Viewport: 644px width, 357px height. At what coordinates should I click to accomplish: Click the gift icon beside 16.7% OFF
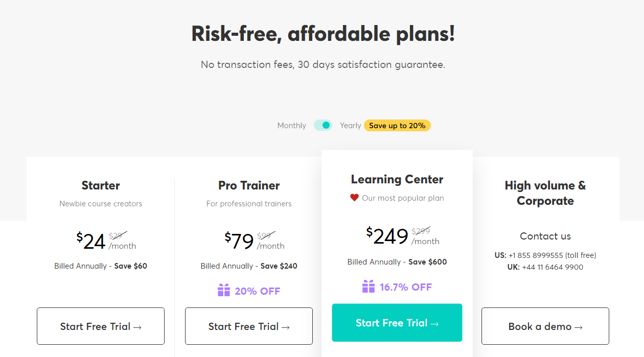(x=369, y=287)
